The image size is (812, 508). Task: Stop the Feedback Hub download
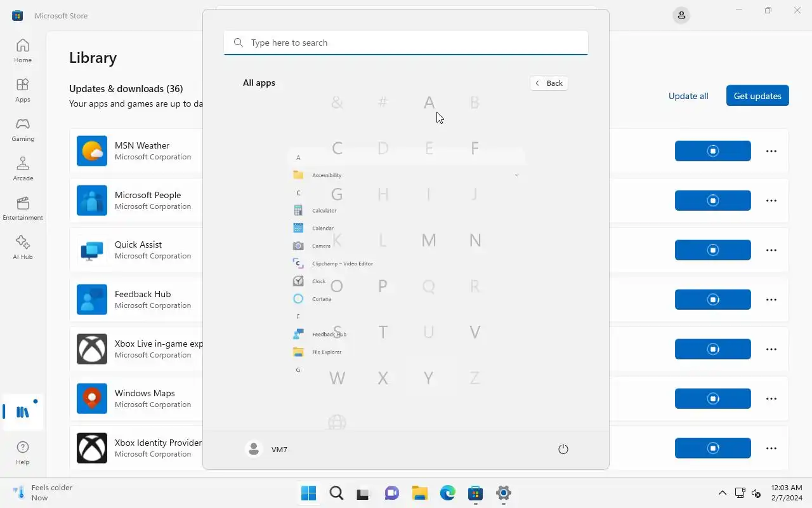pyautogui.click(x=713, y=300)
